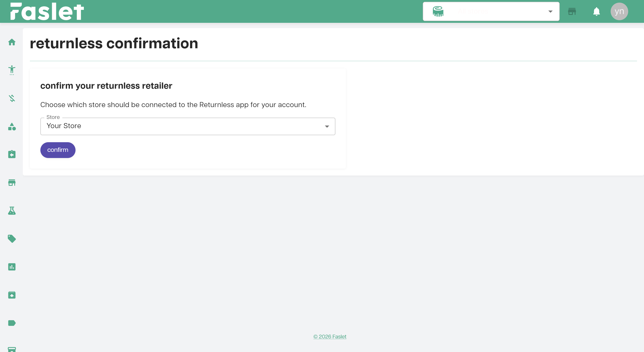Viewport: 644px width, 352px height.
Task: Open the © 2026 Faslet footer link
Action: (330, 336)
